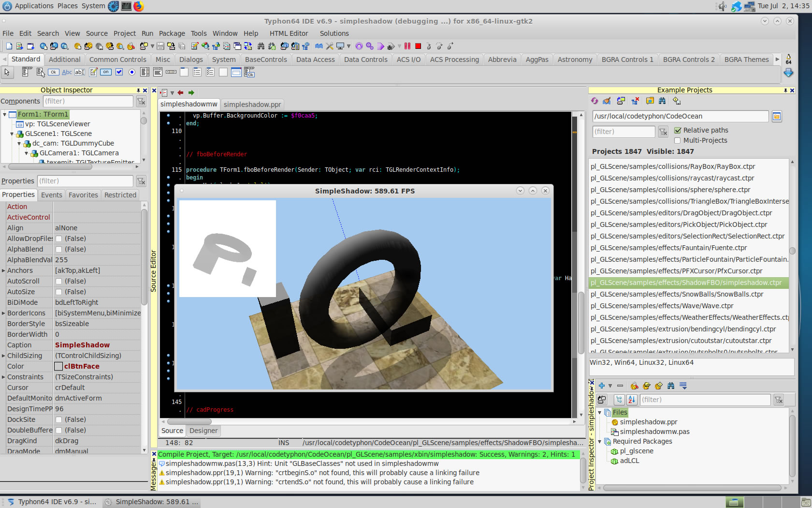The height and width of the screenshot is (508, 812).
Task: Collapse the dc_cam: TGLDummyCube node
Action: [19, 144]
